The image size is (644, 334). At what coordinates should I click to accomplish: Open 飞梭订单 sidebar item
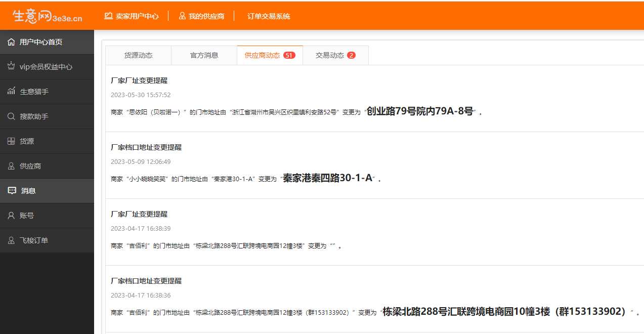47,240
